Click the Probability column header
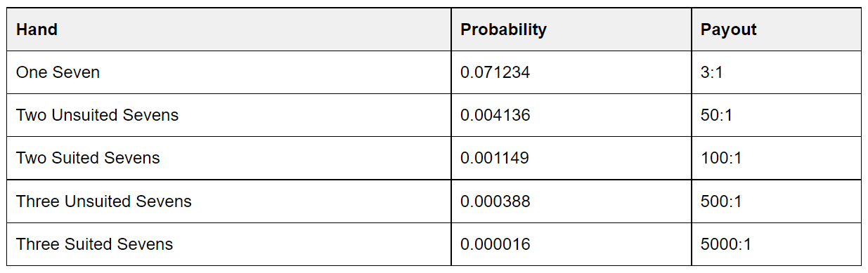The image size is (868, 273). click(571, 29)
